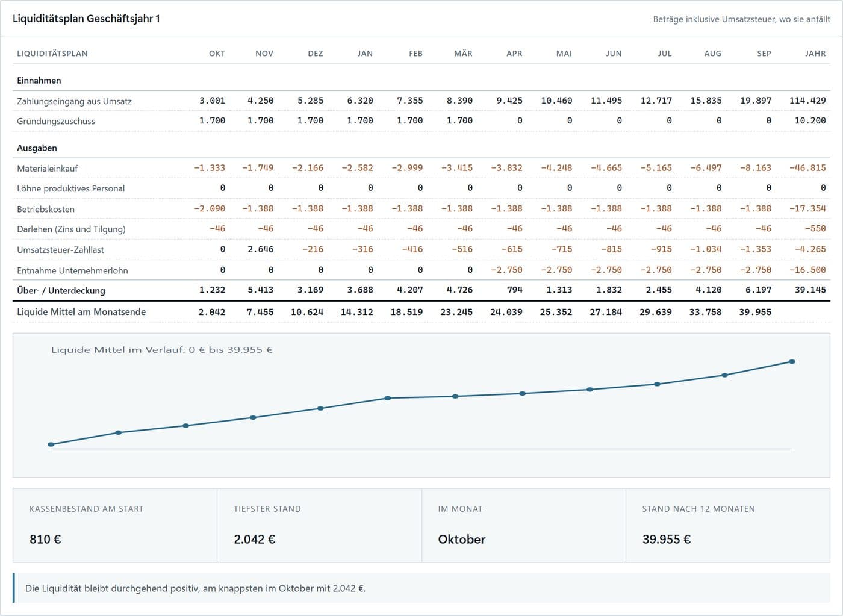Click the April Über-/Unterdeckung value 794

click(514, 290)
